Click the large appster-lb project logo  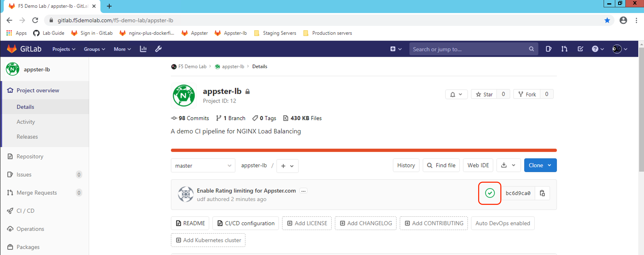(x=184, y=95)
